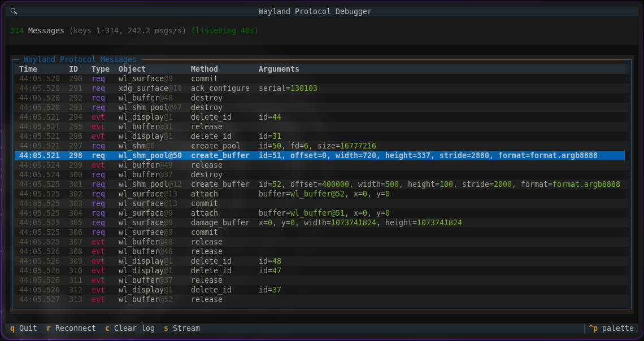The image size is (644, 341).
Task: Click the Type column header
Action: tap(101, 69)
